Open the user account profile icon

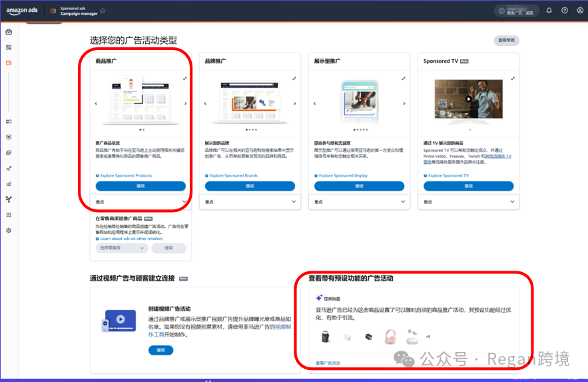click(580, 11)
